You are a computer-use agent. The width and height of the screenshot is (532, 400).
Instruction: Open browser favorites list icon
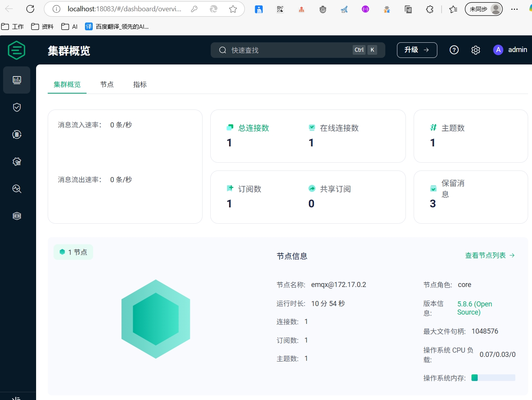click(x=453, y=9)
